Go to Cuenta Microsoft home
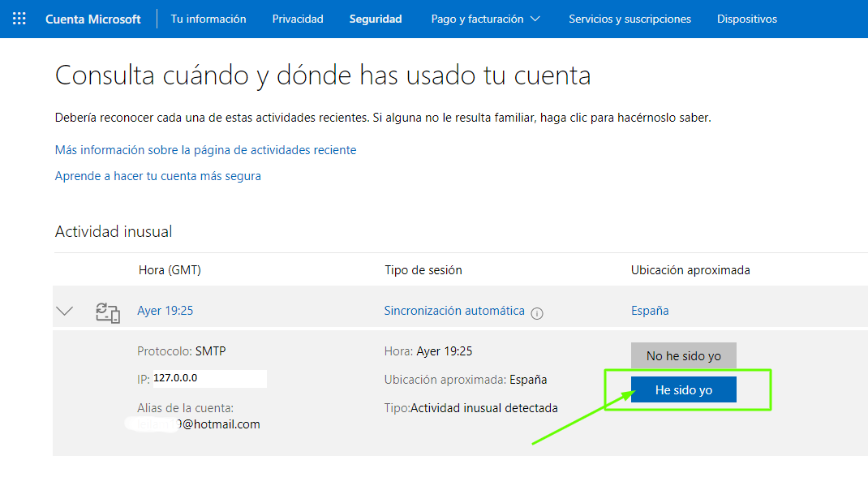The image size is (868, 486). [92, 19]
